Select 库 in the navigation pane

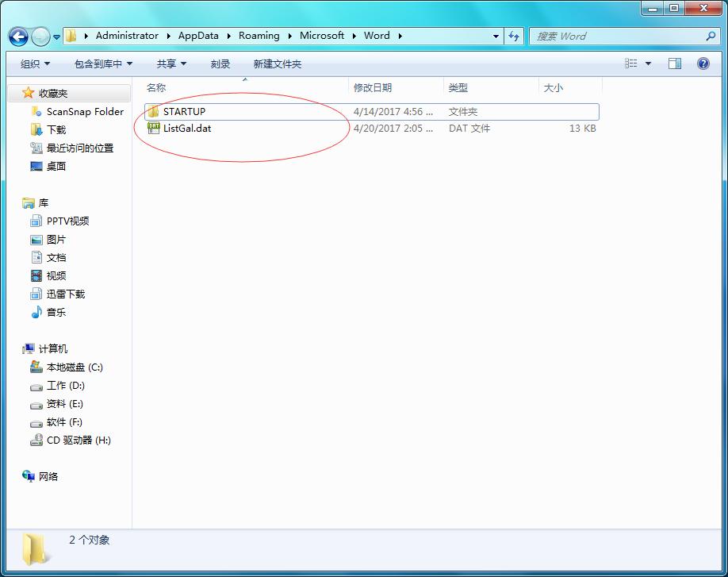pyautogui.click(x=44, y=203)
